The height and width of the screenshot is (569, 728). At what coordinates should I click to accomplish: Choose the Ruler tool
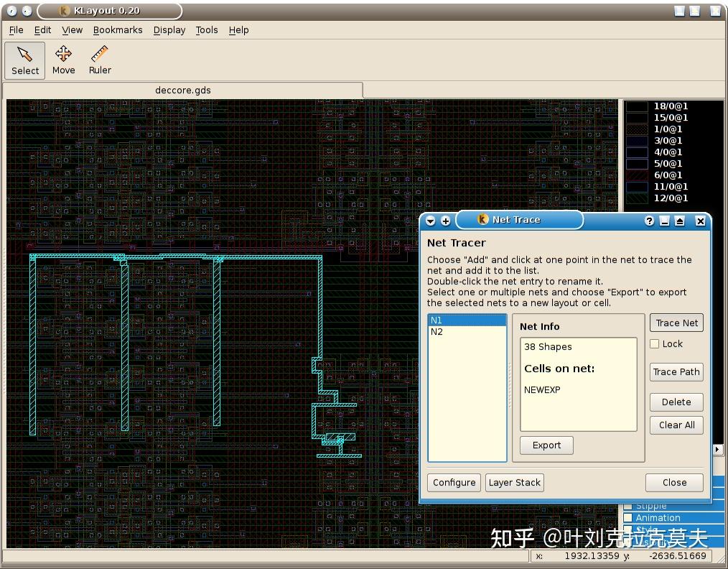[x=99, y=60]
